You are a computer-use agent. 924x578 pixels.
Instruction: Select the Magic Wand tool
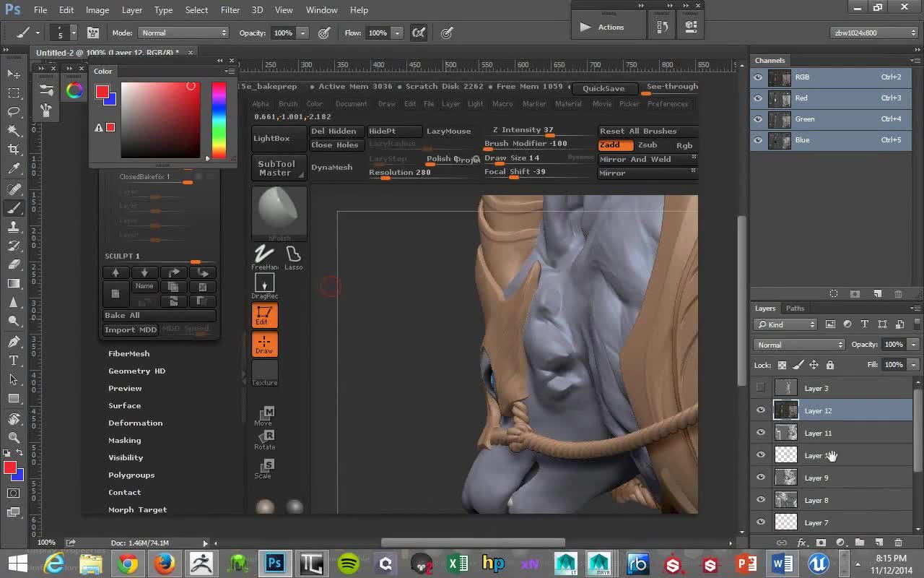[14, 131]
